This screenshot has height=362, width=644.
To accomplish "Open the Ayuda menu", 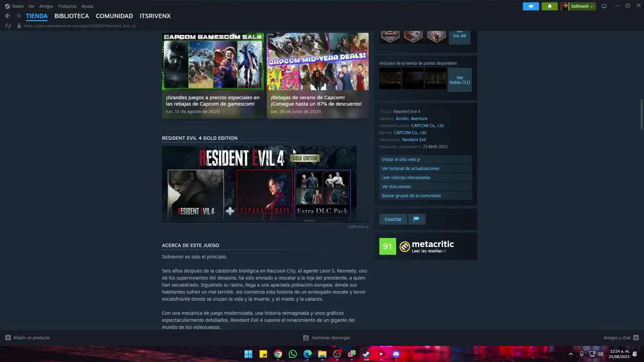I will pos(88,6).
